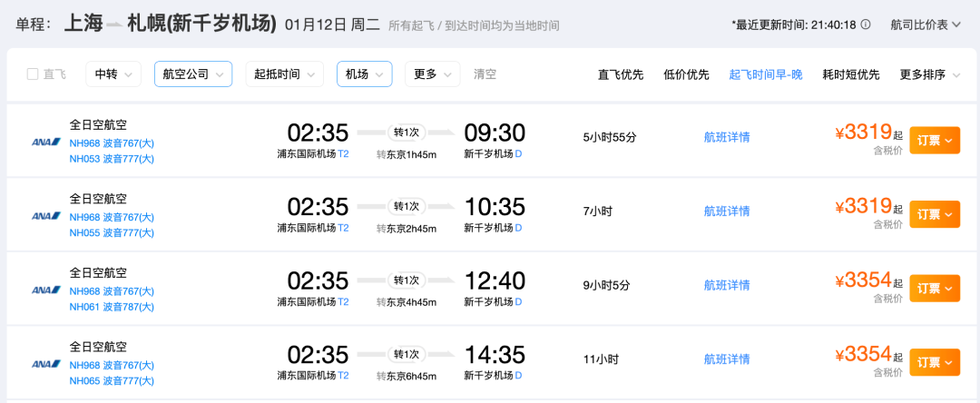980x403 pixels.
Task: Tick the 直飞 checkbox
Action: (33, 74)
